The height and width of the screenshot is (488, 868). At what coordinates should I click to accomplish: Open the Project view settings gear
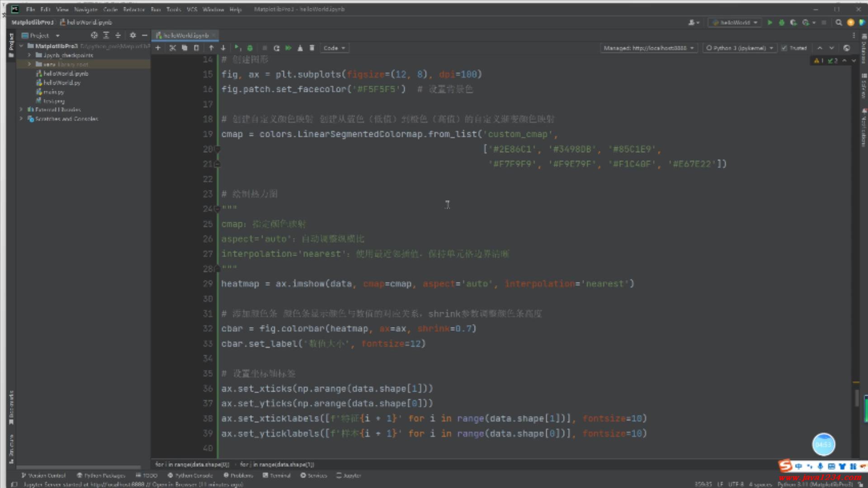click(x=132, y=35)
